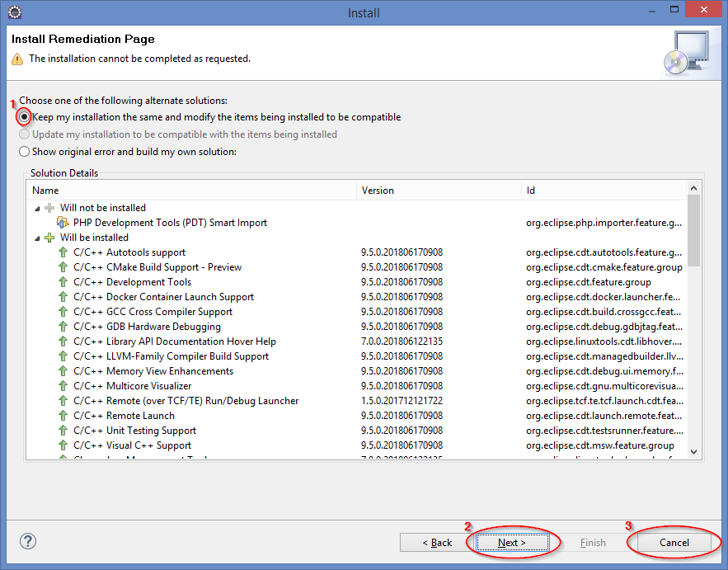This screenshot has height=570, width=728.
Task: Click the green arrow icon beside C/C++ Autotools support
Action: 63,252
